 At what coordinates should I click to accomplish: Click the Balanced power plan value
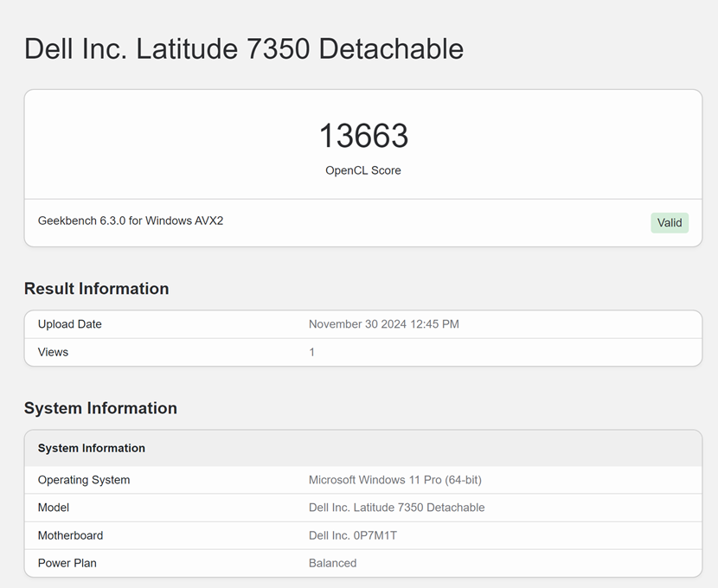332,563
